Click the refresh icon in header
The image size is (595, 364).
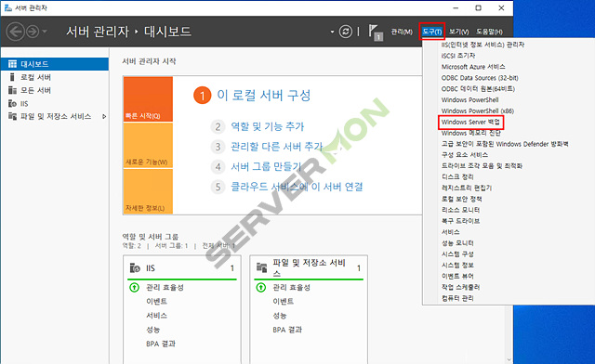pyautogui.click(x=345, y=32)
